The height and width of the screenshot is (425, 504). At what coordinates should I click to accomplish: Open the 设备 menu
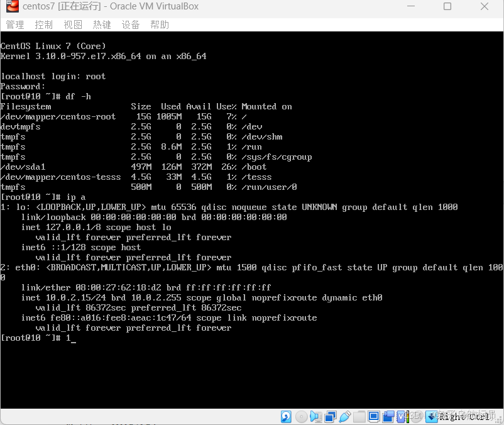(x=131, y=25)
